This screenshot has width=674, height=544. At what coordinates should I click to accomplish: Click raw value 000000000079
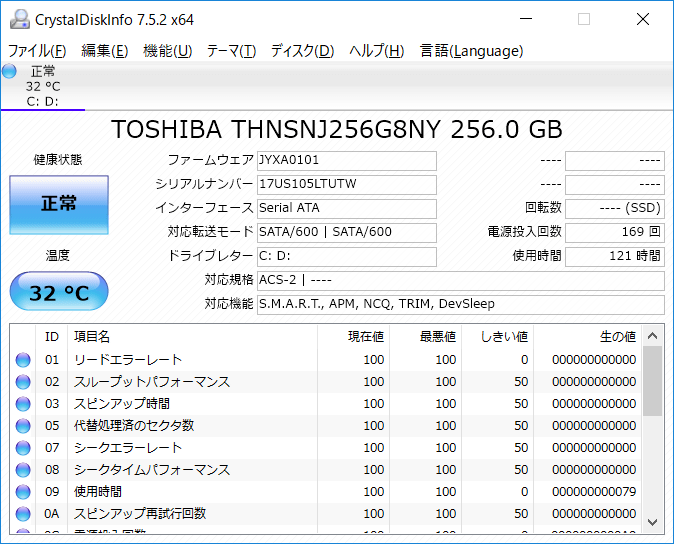pyautogui.click(x=594, y=492)
